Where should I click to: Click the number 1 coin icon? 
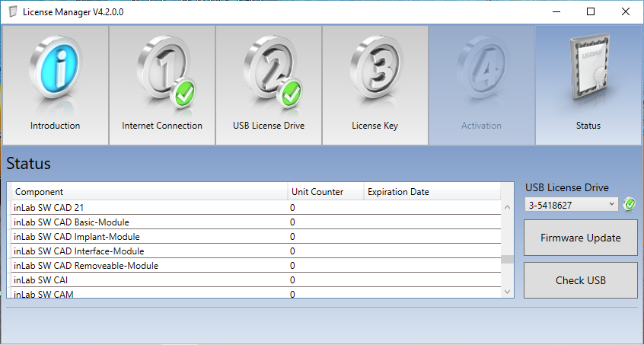point(161,67)
